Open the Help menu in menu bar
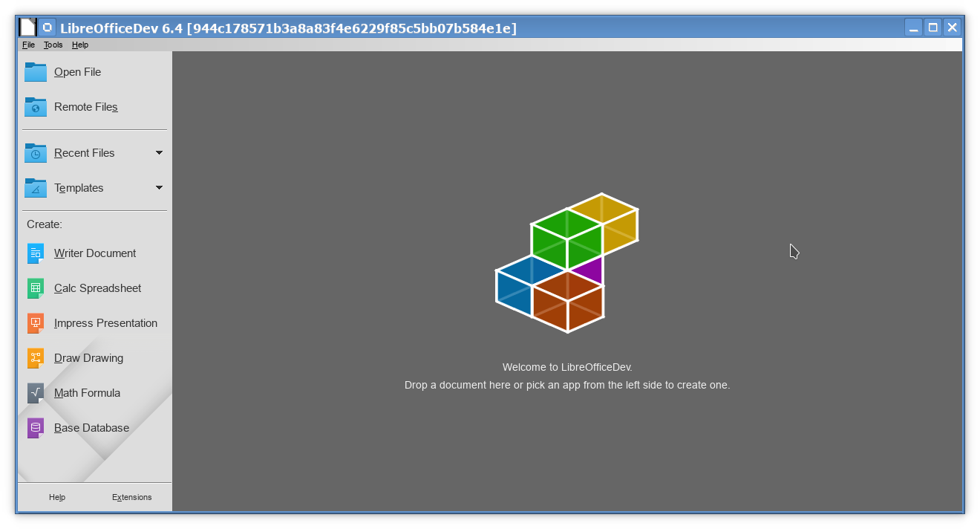This screenshot has width=980, height=529. click(80, 45)
